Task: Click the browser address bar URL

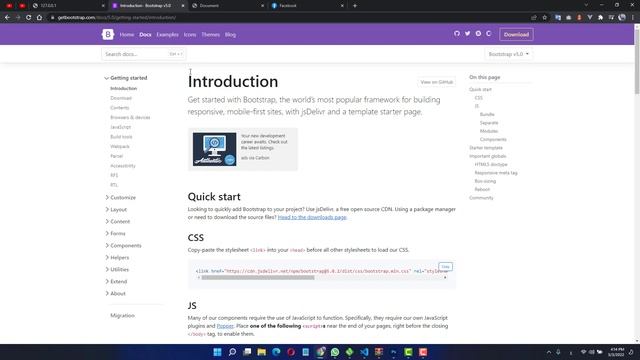Action: [x=117, y=18]
